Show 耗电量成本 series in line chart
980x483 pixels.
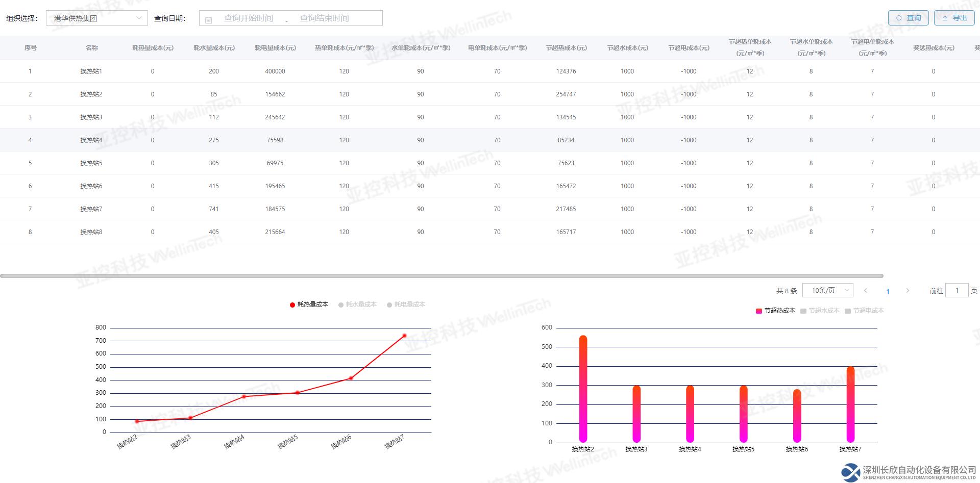point(406,304)
